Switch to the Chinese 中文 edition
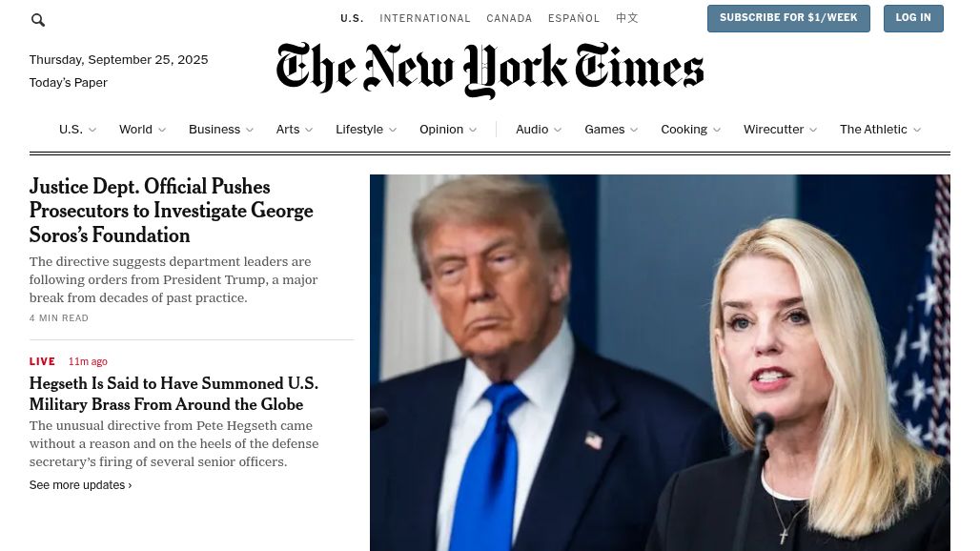Image resolution: width=980 pixels, height=551 pixels. (627, 18)
